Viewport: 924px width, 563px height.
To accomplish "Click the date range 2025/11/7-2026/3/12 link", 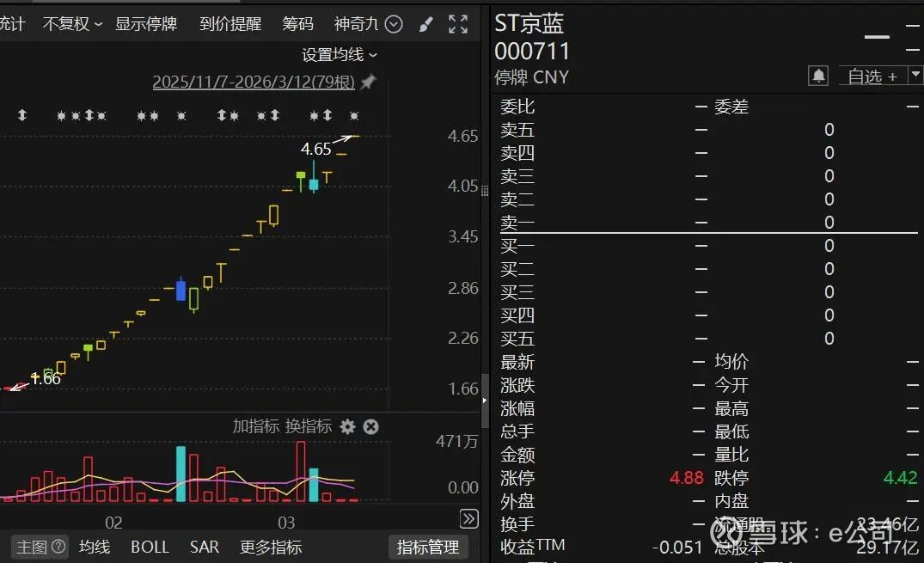I will tap(254, 82).
